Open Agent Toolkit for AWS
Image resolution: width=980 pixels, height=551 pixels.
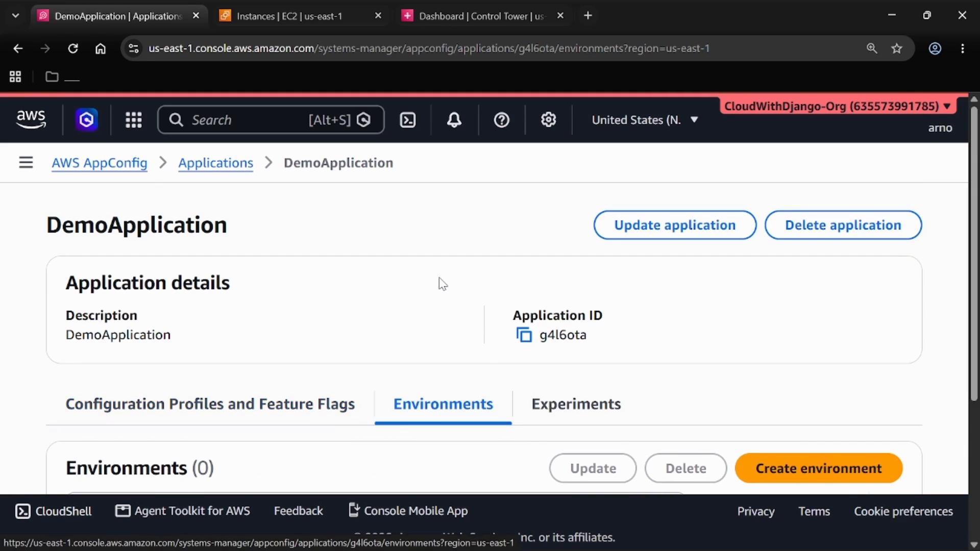pos(183,511)
